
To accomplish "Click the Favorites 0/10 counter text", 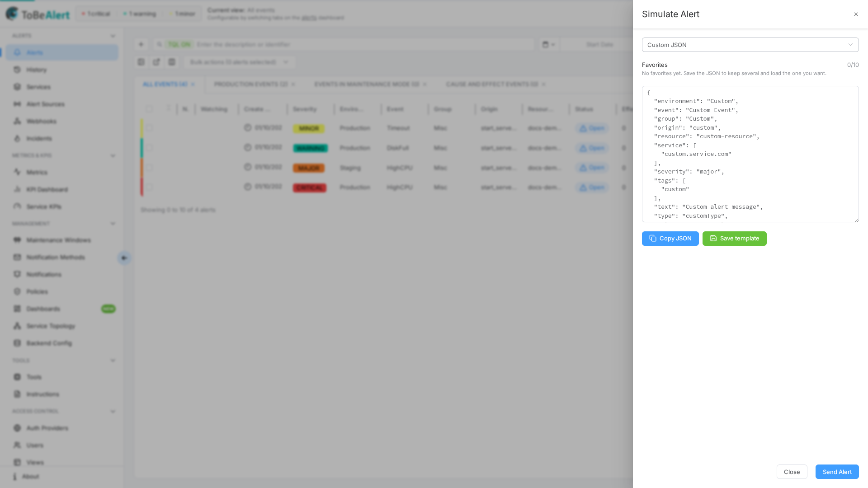I will click(853, 65).
